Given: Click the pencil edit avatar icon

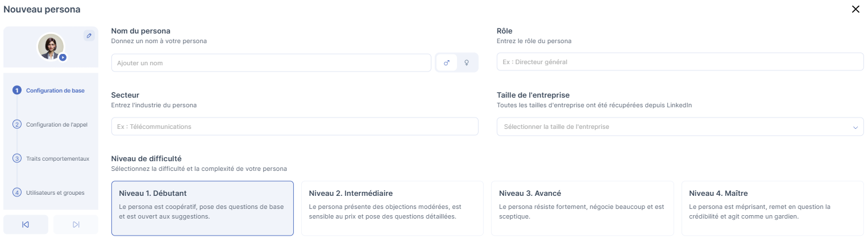Looking at the screenshot, I should tap(89, 36).
